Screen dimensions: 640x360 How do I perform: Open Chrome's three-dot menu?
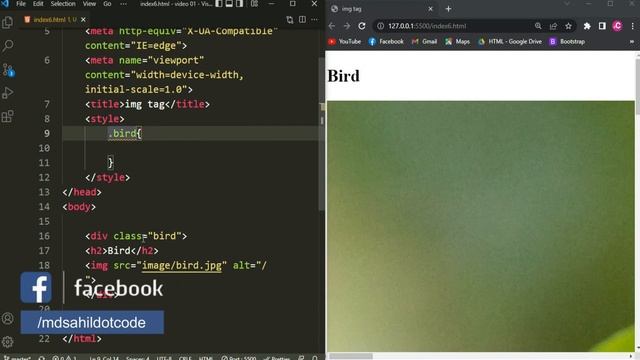click(x=632, y=26)
